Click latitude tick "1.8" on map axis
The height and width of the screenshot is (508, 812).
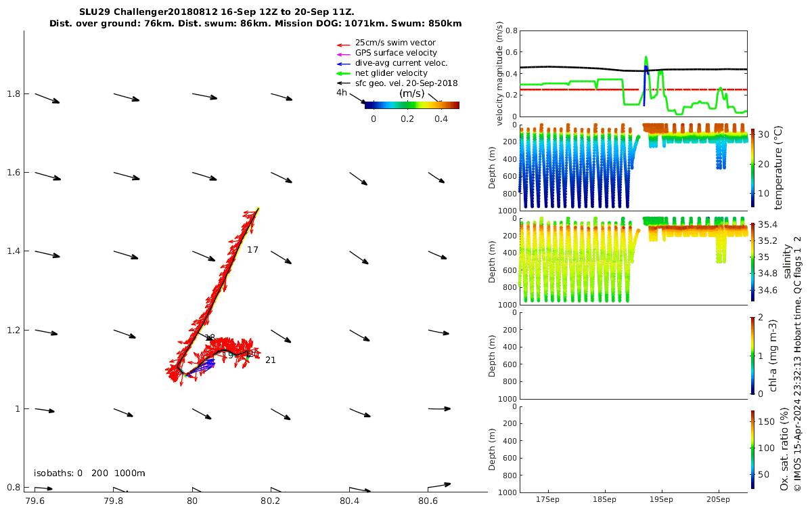click(13, 93)
